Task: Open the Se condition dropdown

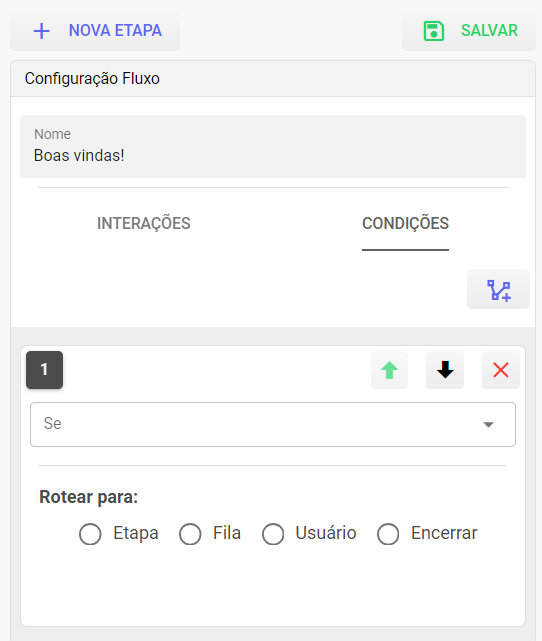Action: click(273, 424)
